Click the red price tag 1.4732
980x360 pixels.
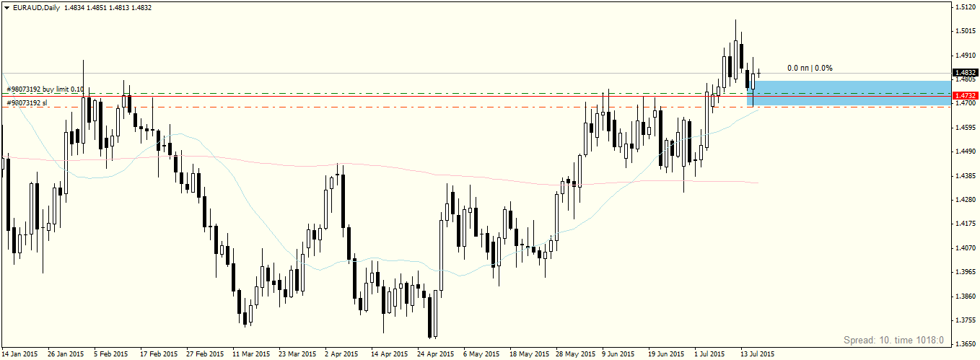point(965,95)
